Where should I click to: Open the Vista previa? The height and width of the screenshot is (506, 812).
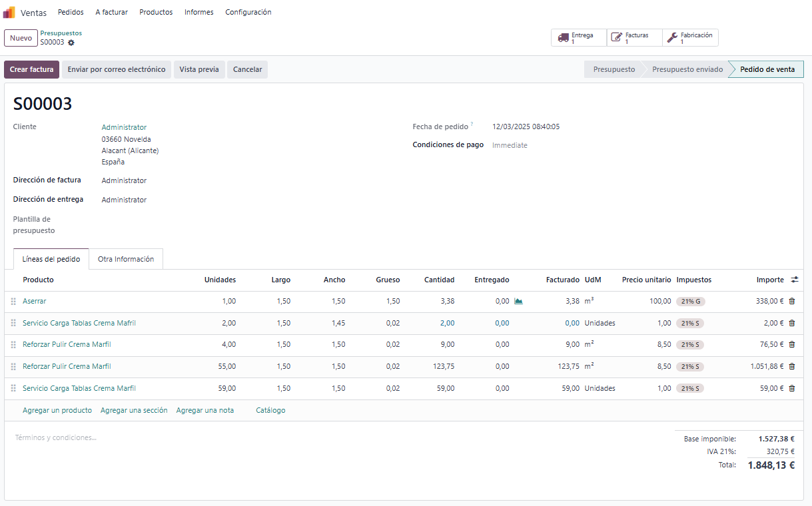tap(199, 69)
